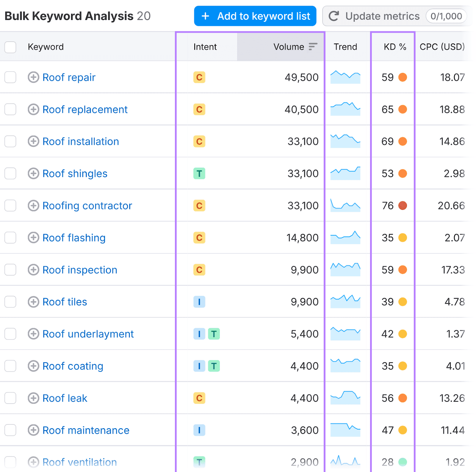Click the red difficulty dot for Roofing contractor
The image size is (476, 472).
click(403, 205)
